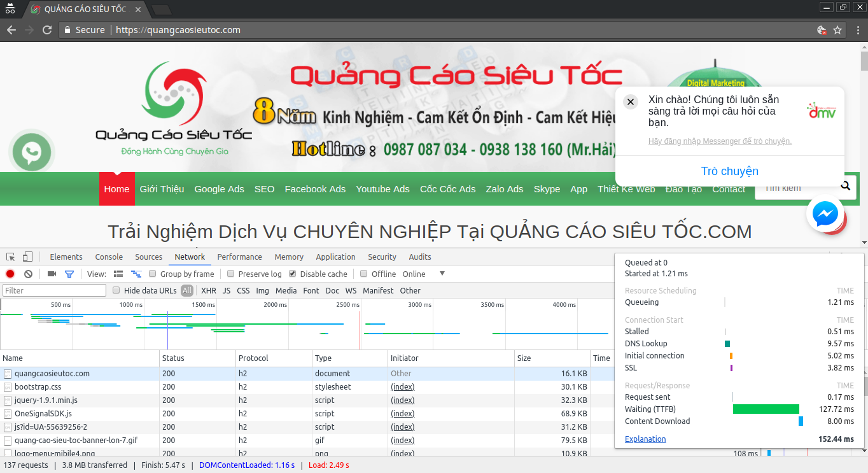Enable the Group by frame checkbox
868x473 pixels.
click(x=153, y=274)
